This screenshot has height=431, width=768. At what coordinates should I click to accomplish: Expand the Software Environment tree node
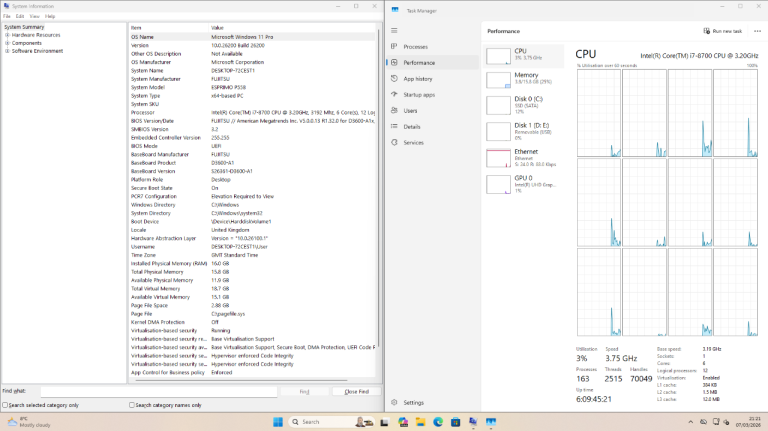pos(7,50)
